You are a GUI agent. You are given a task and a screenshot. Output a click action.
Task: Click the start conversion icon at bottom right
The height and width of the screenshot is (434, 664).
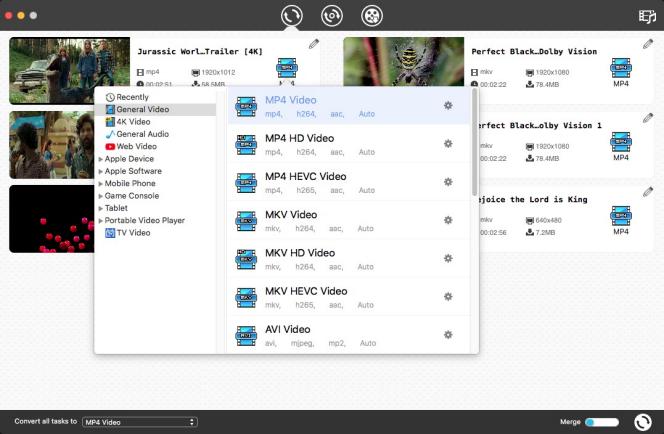click(644, 422)
